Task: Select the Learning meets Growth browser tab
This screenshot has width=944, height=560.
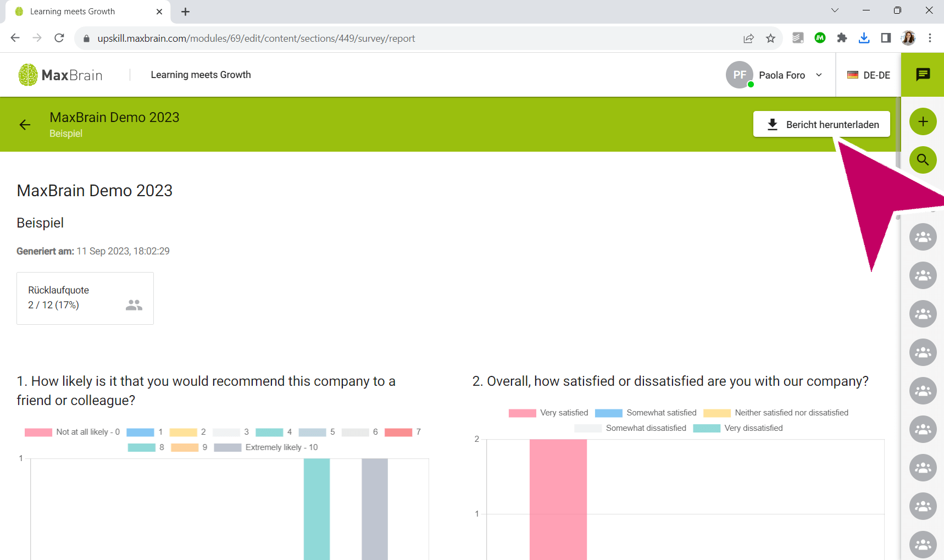Action: tap(88, 12)
